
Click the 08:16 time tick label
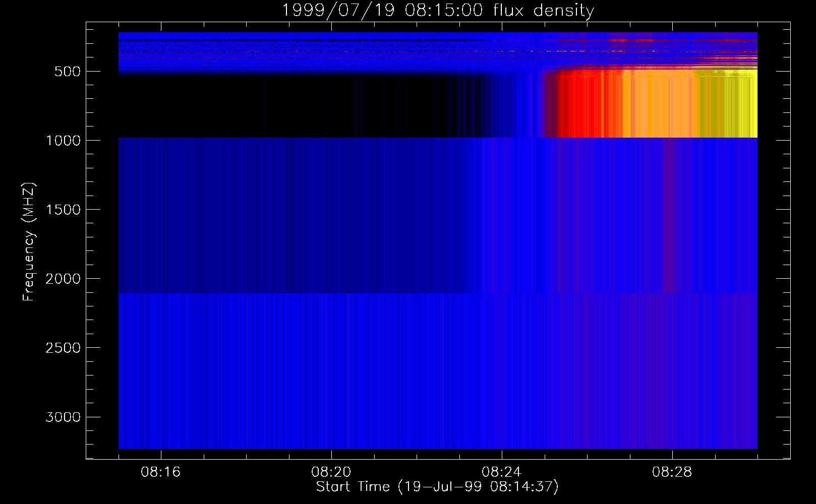pos(161,472)
